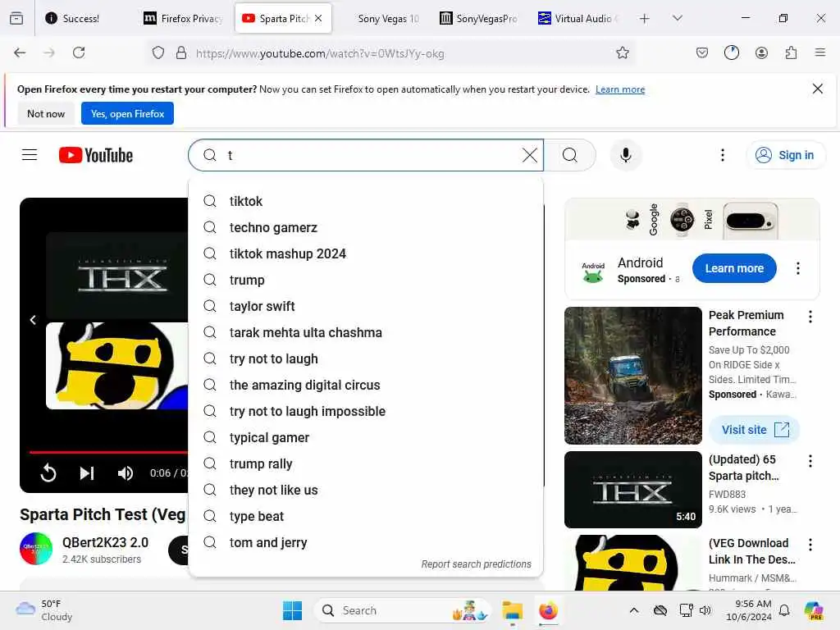Open the THX Sparta pitch 5:40 thumbnail

click(x=632, y=490)
